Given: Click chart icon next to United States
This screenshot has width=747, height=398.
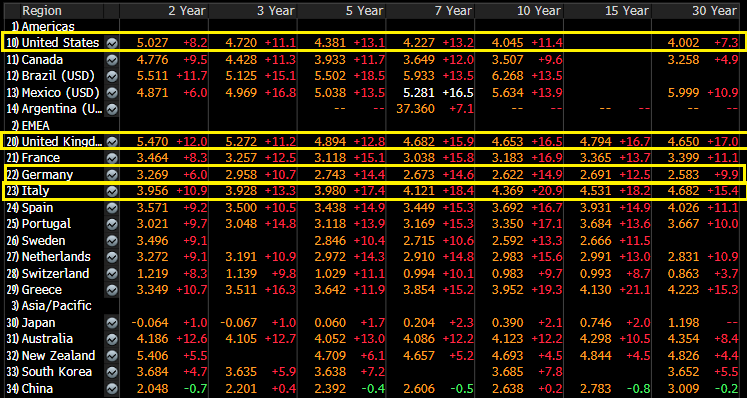Looking at the screenshot, I should [x=112, y=43].
